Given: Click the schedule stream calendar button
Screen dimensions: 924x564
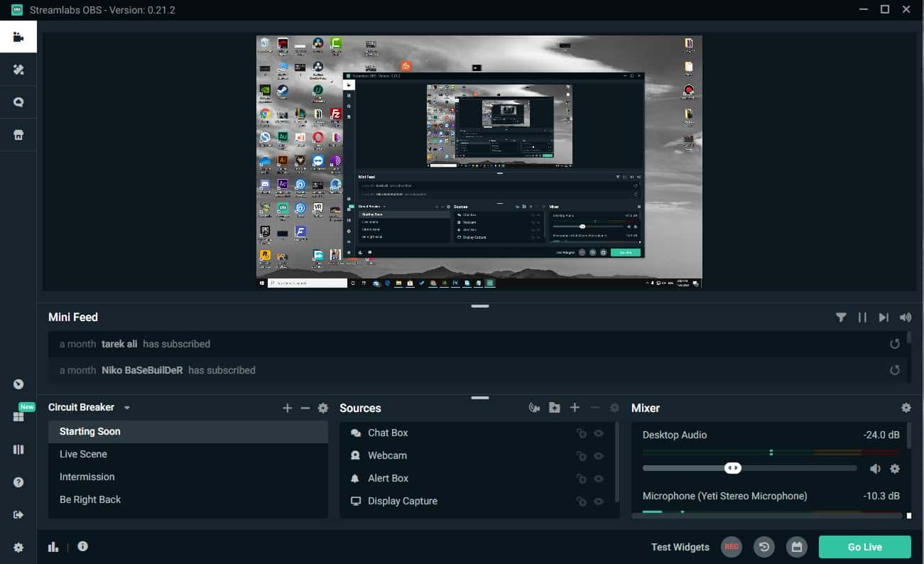Looking at the screenshot, I should pos(797,547).
